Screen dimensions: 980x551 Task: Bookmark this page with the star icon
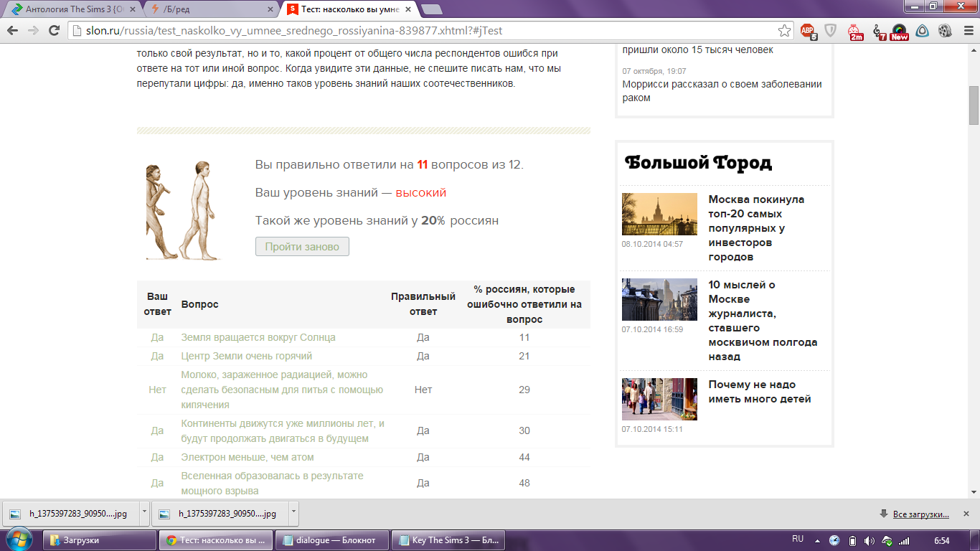(785, 31)
